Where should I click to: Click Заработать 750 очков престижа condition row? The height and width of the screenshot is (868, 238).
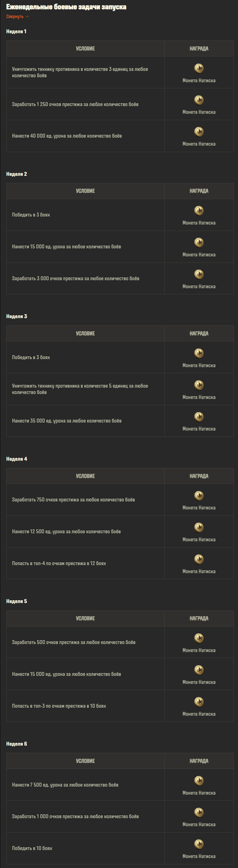tap(85, 500)
